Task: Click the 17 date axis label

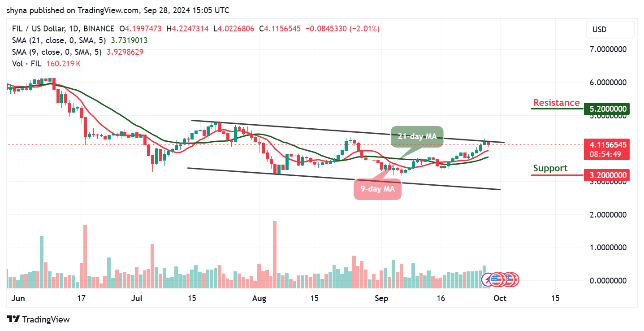Action: point(81,298)
